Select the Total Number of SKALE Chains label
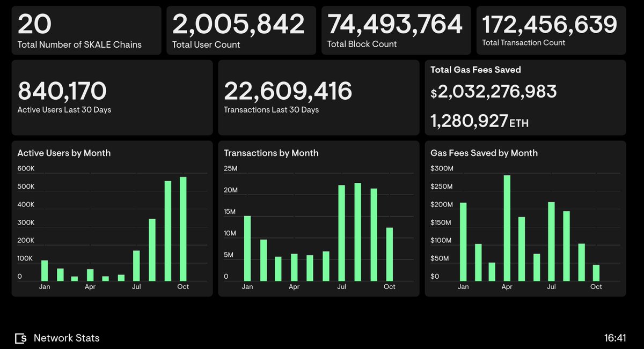This screenshot has width=644, height=349. pos(79,44)
